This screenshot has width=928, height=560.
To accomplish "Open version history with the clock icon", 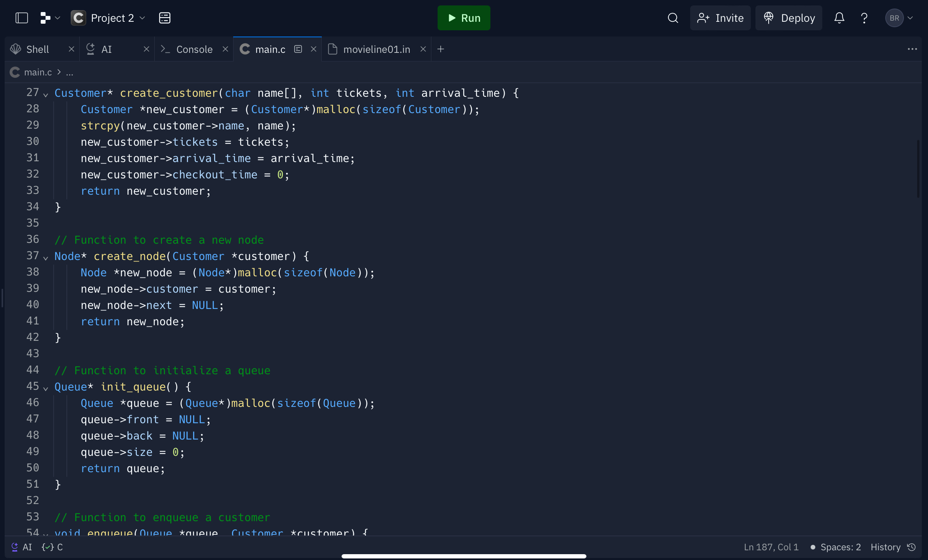I will pos(912,547).
